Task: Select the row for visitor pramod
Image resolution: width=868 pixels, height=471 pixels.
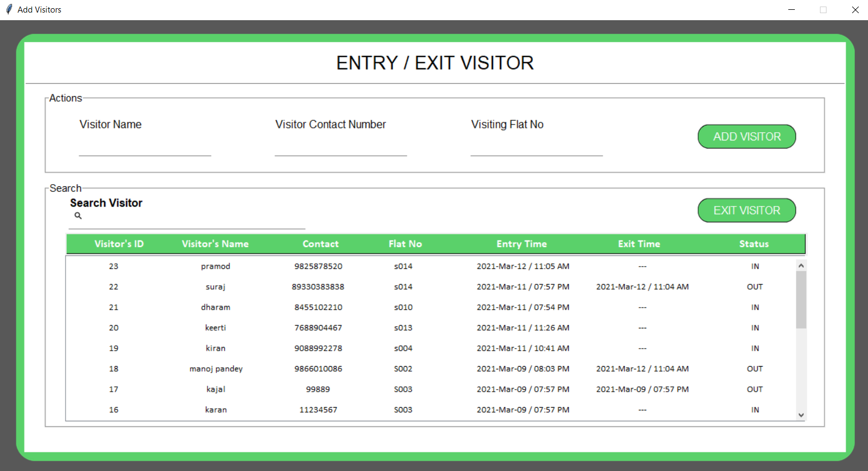Action: point(216,267)
